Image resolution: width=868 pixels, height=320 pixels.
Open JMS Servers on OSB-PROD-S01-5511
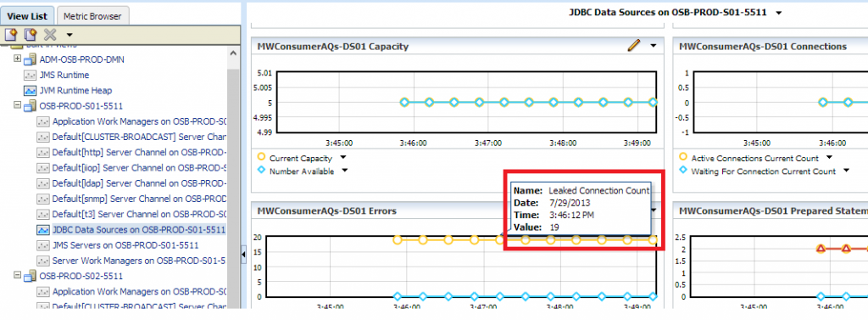[125, 245]
